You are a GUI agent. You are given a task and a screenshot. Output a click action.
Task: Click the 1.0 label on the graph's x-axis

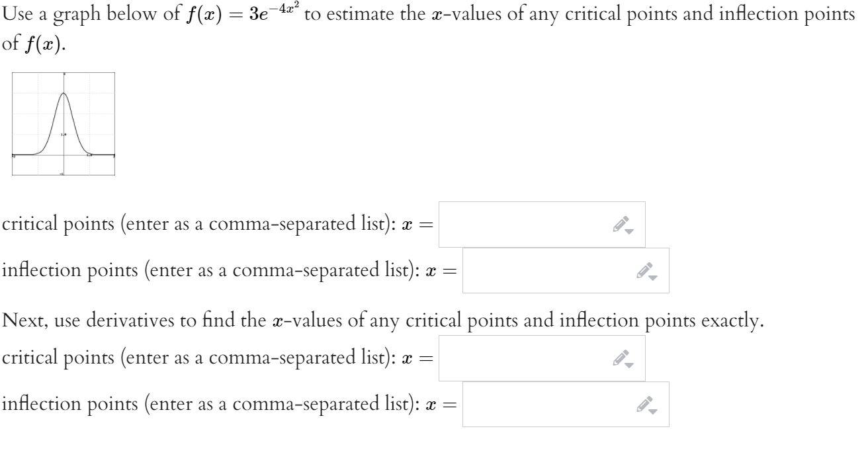tap(89, 154)
